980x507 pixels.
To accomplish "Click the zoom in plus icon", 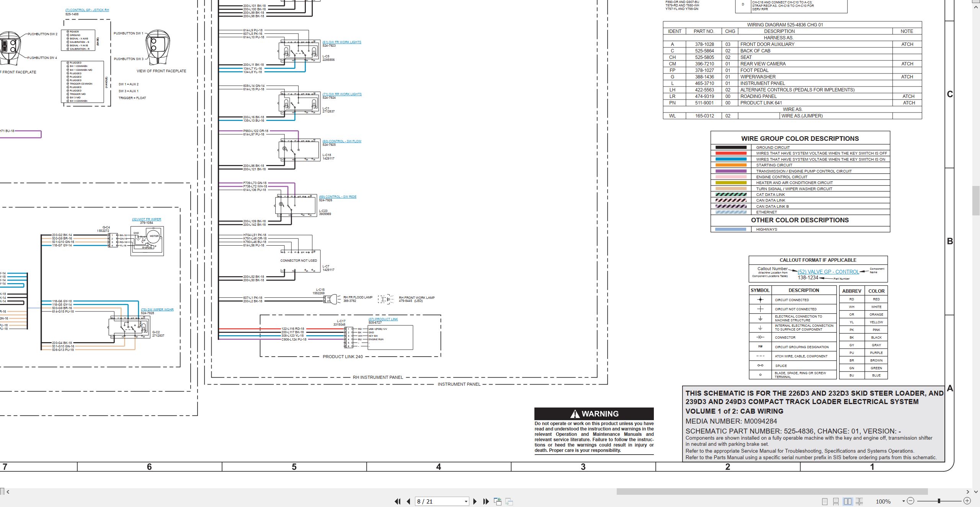I will click(967, 501).
